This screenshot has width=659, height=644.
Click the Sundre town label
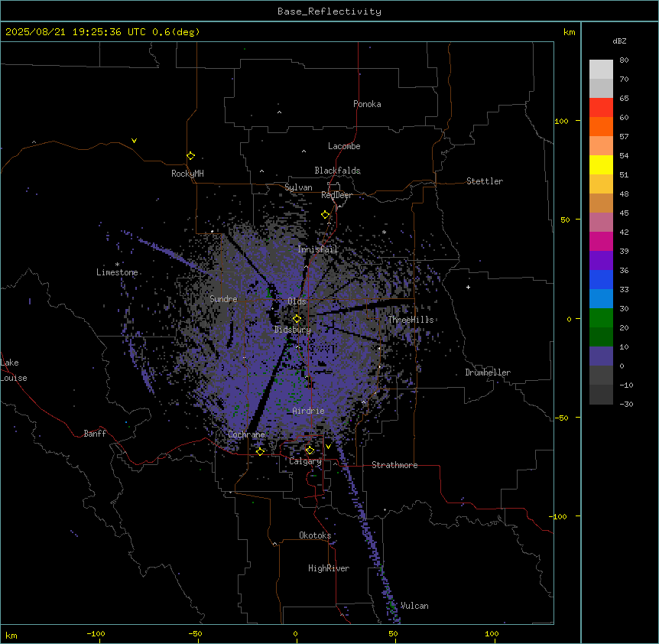(x=223, y=299)
